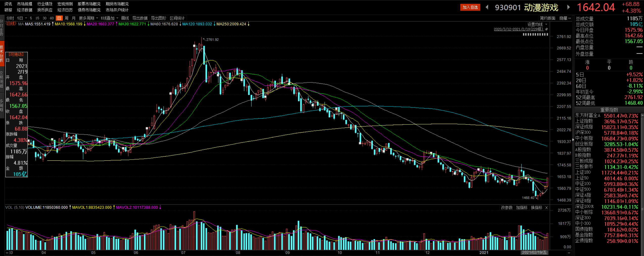Image resolution: width=644 pixels, height=256 pixels.
Task: Switch to weekly 周 K-line period
Action: (x=66, y=18)
